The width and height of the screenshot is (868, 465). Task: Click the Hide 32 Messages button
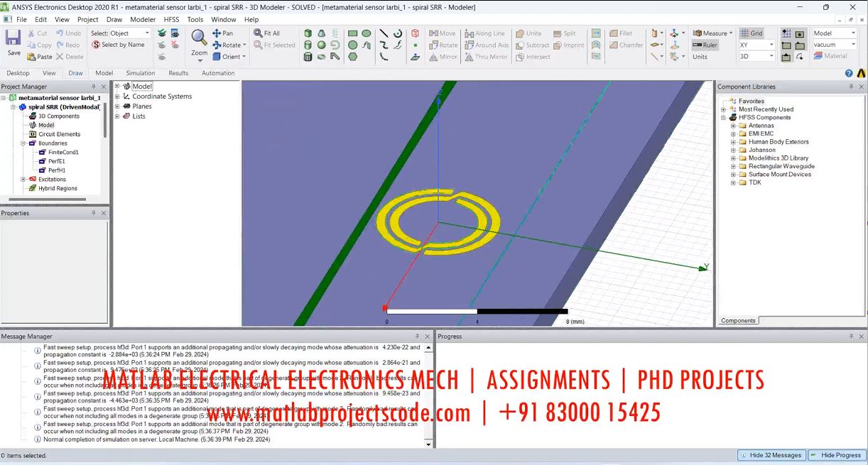[x=771, y=455]
